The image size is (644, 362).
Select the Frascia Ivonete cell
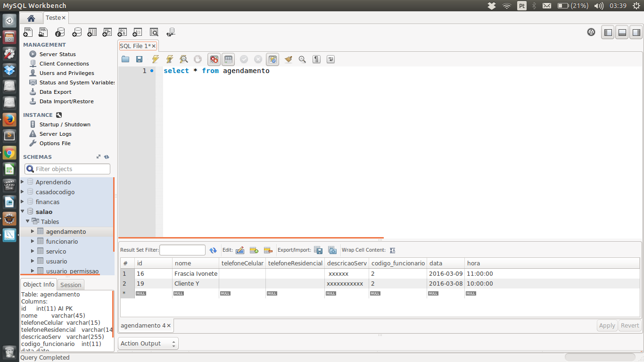tap(196, 274)
